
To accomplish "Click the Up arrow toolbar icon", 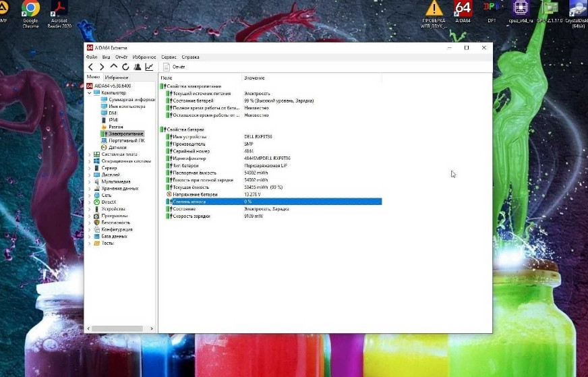I will click(x=113, y=67).
